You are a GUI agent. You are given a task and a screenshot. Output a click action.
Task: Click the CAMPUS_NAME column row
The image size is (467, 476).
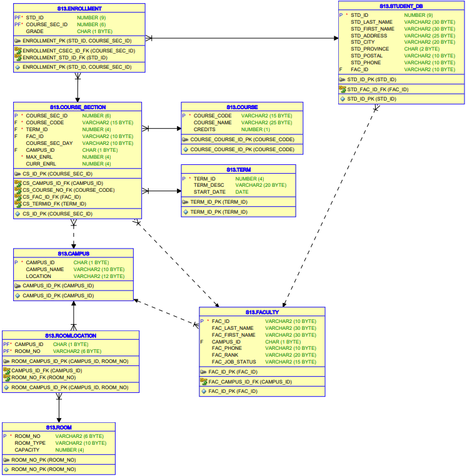tap(74, 270)
